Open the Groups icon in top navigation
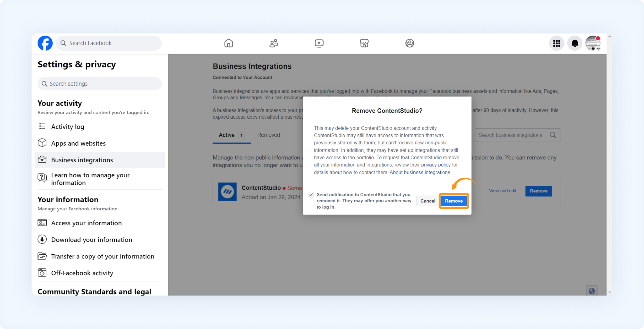Viewport: 644px width, 329px height. pos(410,43)
